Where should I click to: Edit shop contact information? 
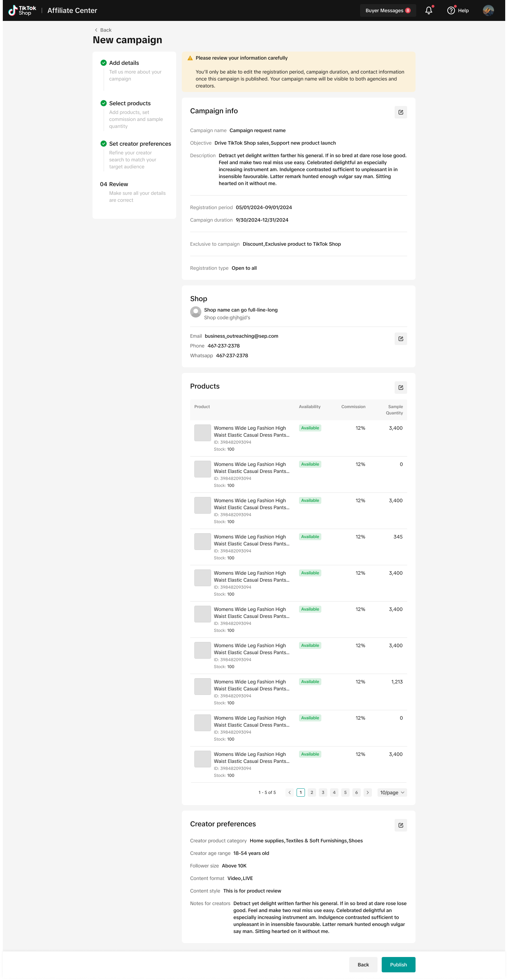pos(401,339)
